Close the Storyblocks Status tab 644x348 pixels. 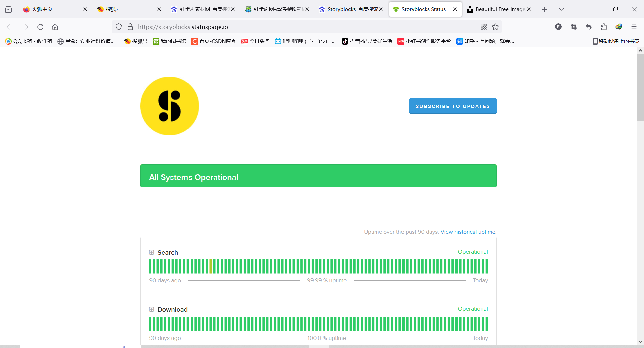click(455, 9)
